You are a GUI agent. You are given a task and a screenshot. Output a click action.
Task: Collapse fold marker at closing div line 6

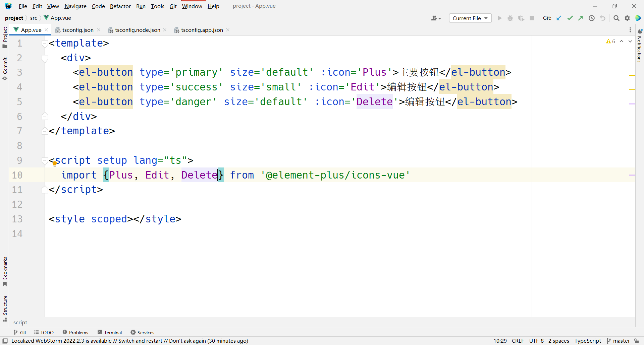45,117
